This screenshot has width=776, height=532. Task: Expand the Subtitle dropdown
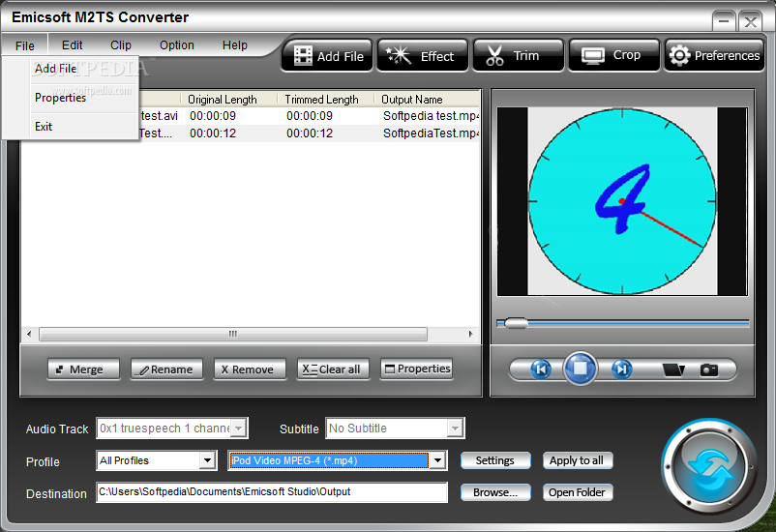[455, 429]
